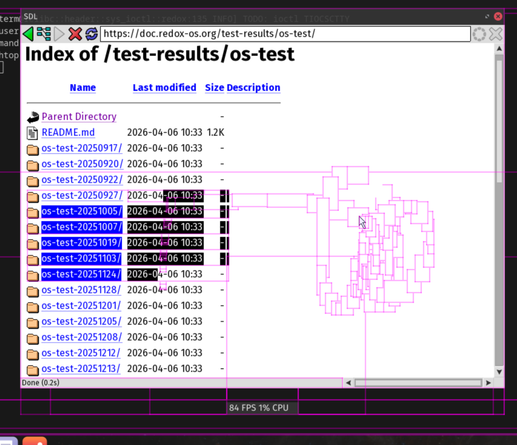Click folder icon for os-test-20251005
517x445 pixels.
[x=33, y=212]
